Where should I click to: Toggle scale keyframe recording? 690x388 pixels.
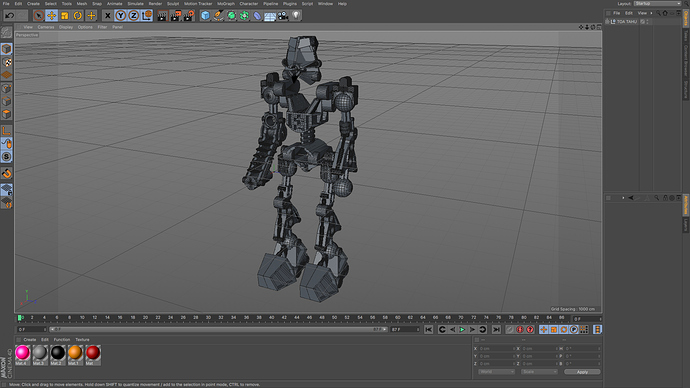coord(554,329)
